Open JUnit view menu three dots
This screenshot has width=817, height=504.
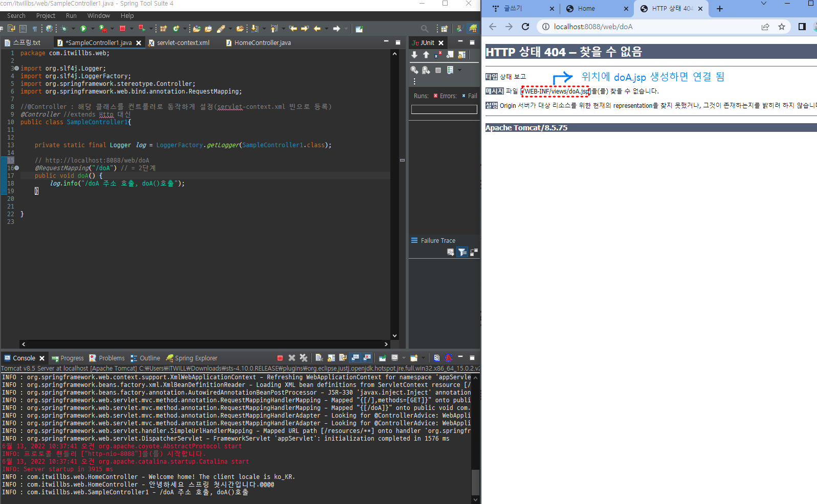[x=414, y=81]
